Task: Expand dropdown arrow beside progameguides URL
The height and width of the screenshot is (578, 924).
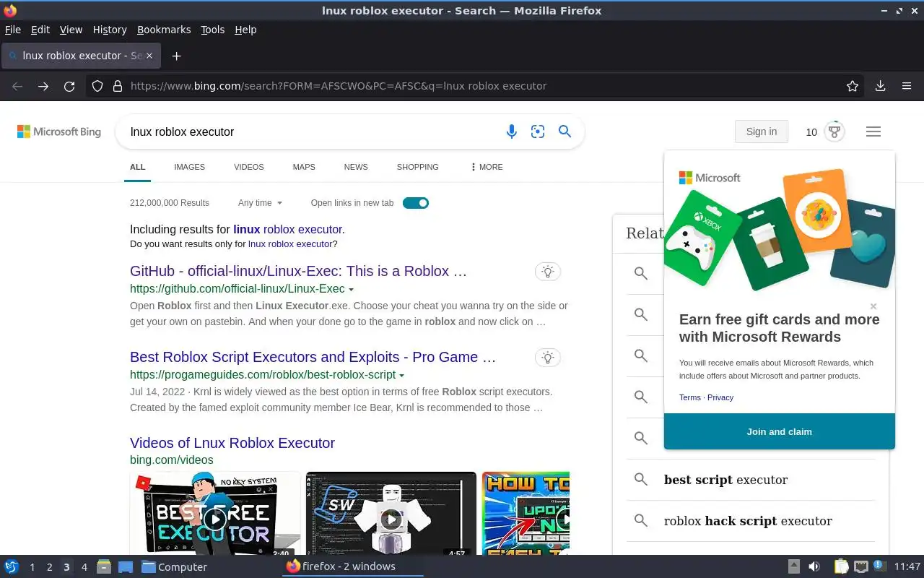Action: (402, 376)
